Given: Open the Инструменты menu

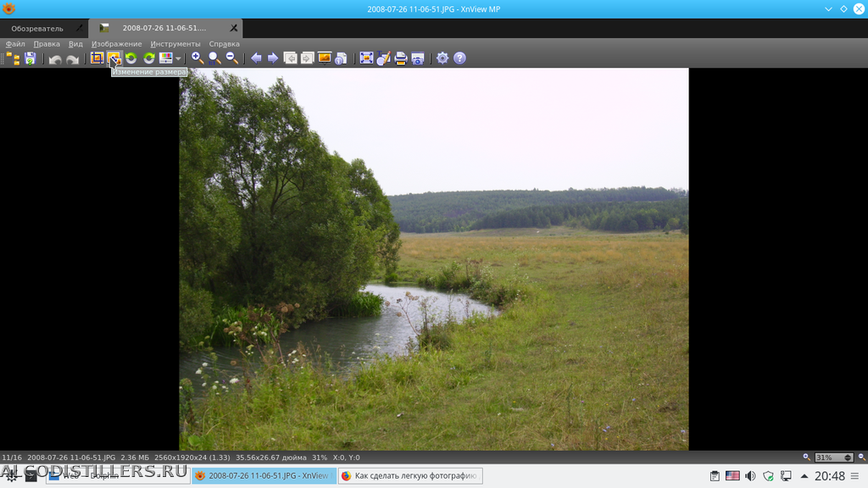Looking at the screenshot, I should [175, 44].
